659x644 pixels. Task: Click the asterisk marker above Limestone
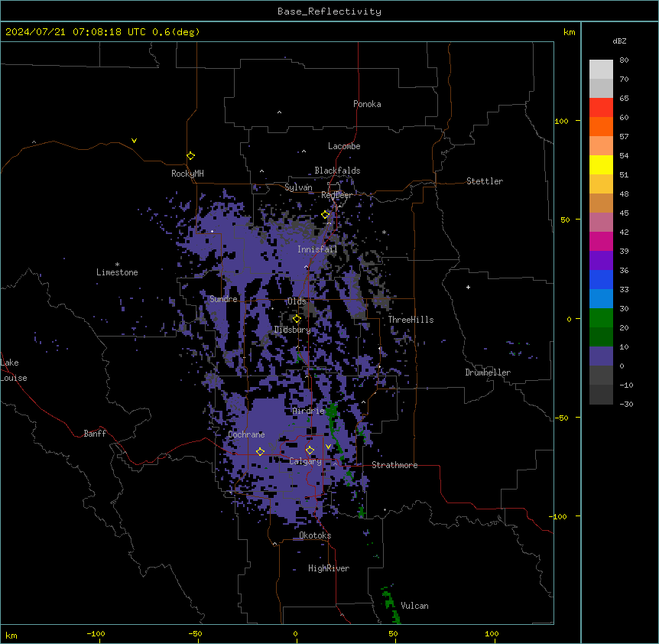[117, 265]
